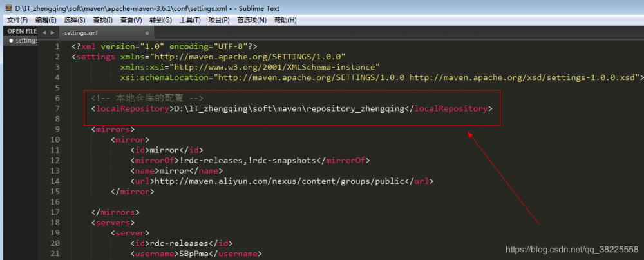Open the 编辑(E) menu

[46, 20]
